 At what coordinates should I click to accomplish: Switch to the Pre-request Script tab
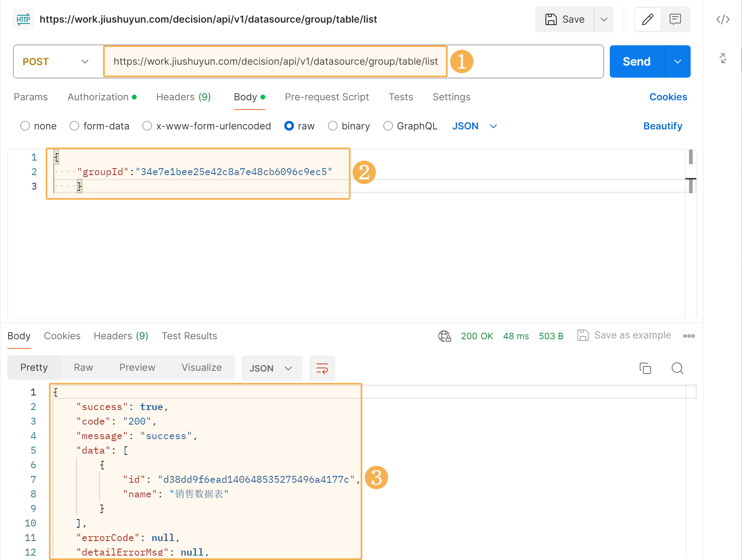tap(327, 97)
